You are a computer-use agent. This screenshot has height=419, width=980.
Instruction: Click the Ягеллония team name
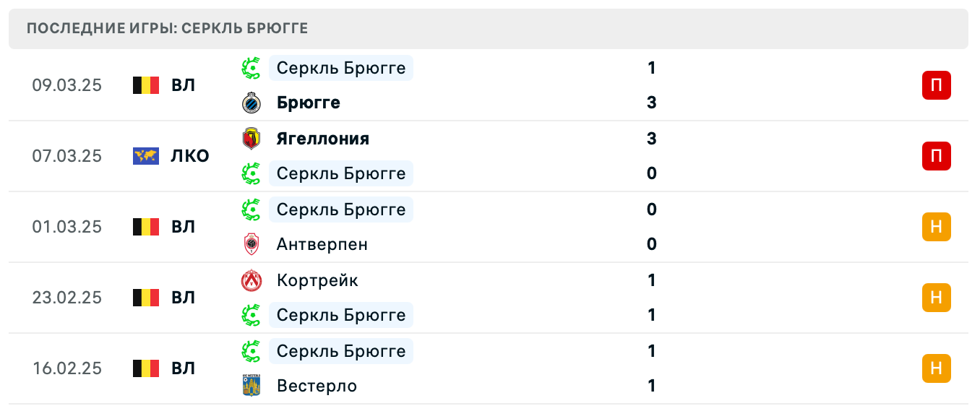[322, 138]
